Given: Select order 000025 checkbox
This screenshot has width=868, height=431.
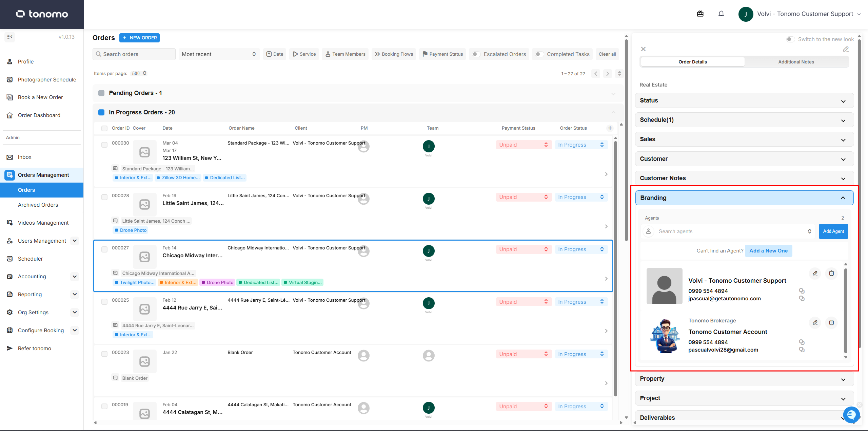Looking at the screenshot, I should [x=104, y=302].
